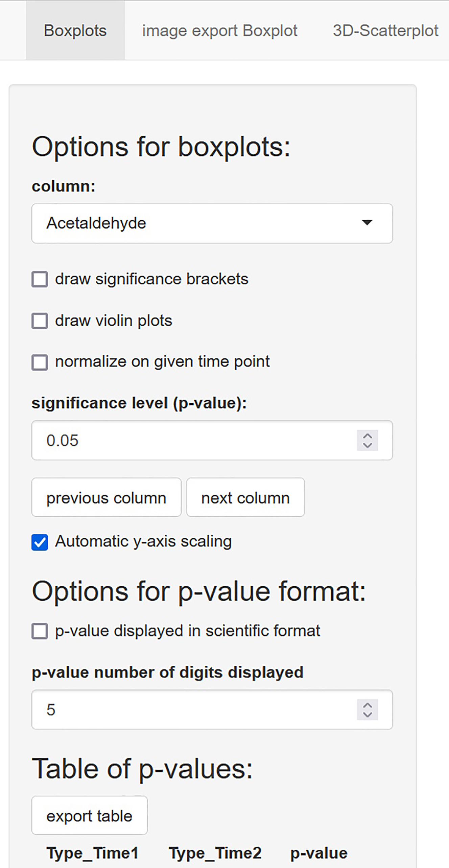Click the export table button
This screenshot has height=868, width=449.
89,816
